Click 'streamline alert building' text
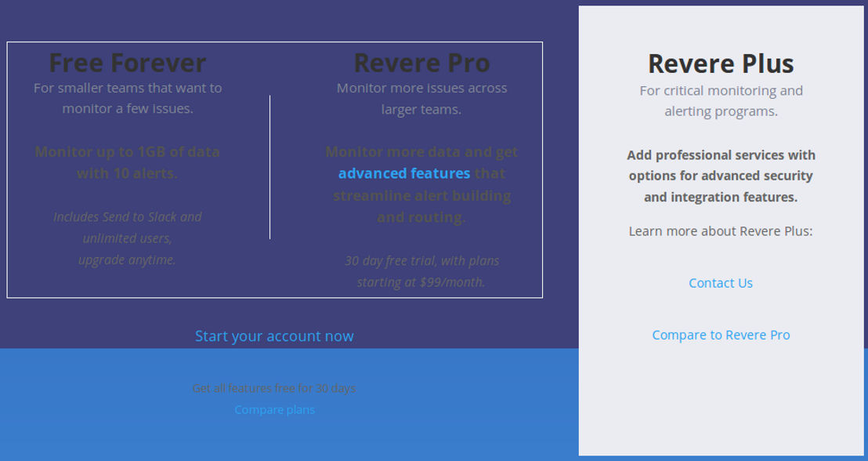This screenshot has width=868, height=461. pyautogui.click(x=421, y=195)
